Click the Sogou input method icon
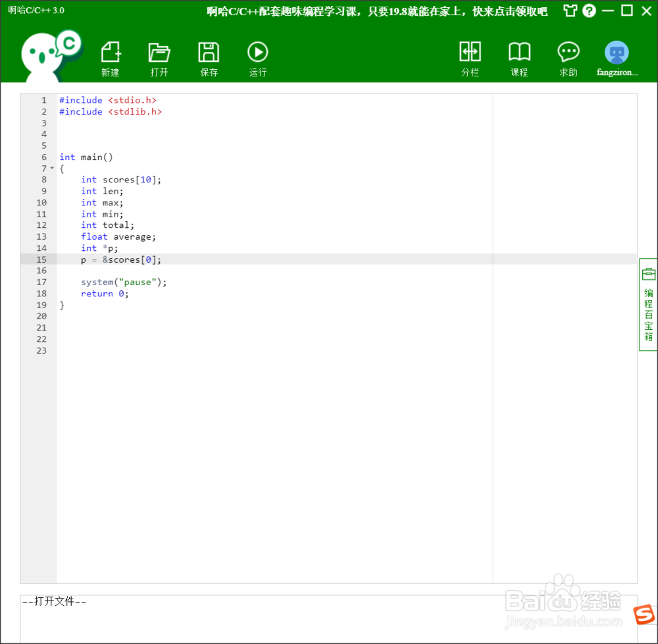Image resolution: width=658 pixels, height=644 pixels. (x=644, y=614)
